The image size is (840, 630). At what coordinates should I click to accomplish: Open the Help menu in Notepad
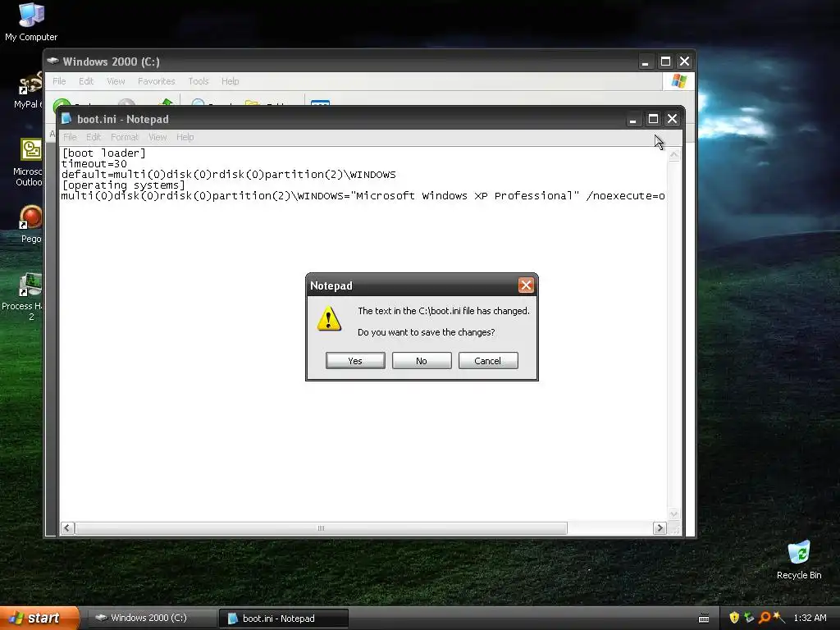(185, 137)
